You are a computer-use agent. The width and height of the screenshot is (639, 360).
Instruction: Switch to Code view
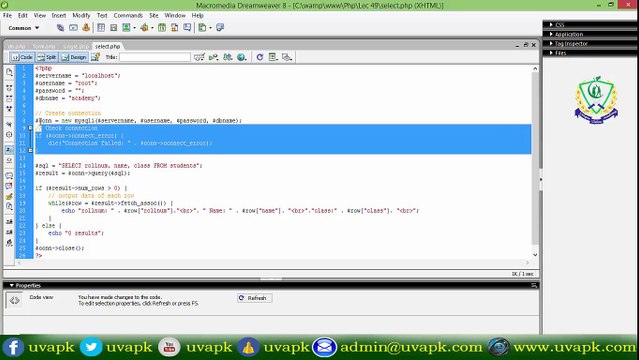22,57
